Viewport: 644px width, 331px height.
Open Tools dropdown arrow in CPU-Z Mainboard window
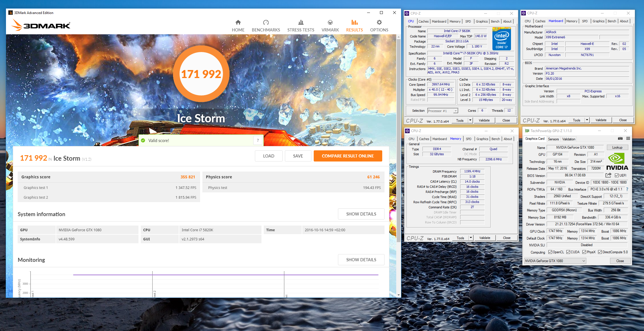pyautogui.click(x=587, y=120)
